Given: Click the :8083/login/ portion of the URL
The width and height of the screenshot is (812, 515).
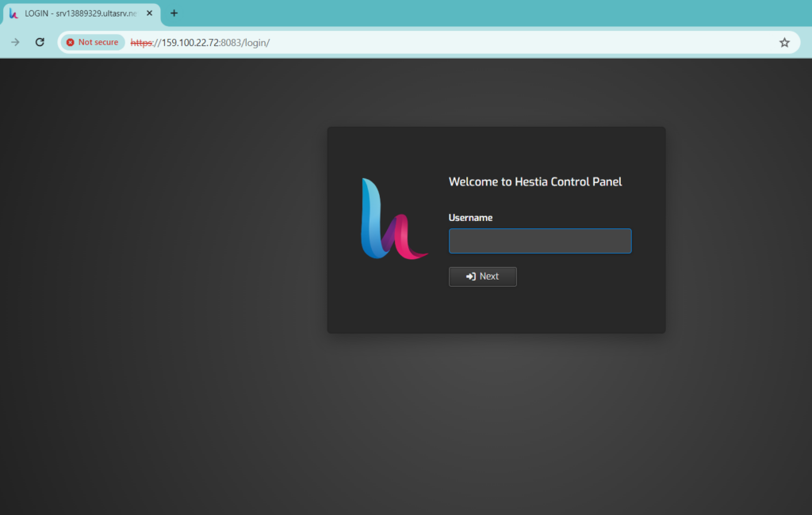Looking at the screenshot, I should (244, 43).
